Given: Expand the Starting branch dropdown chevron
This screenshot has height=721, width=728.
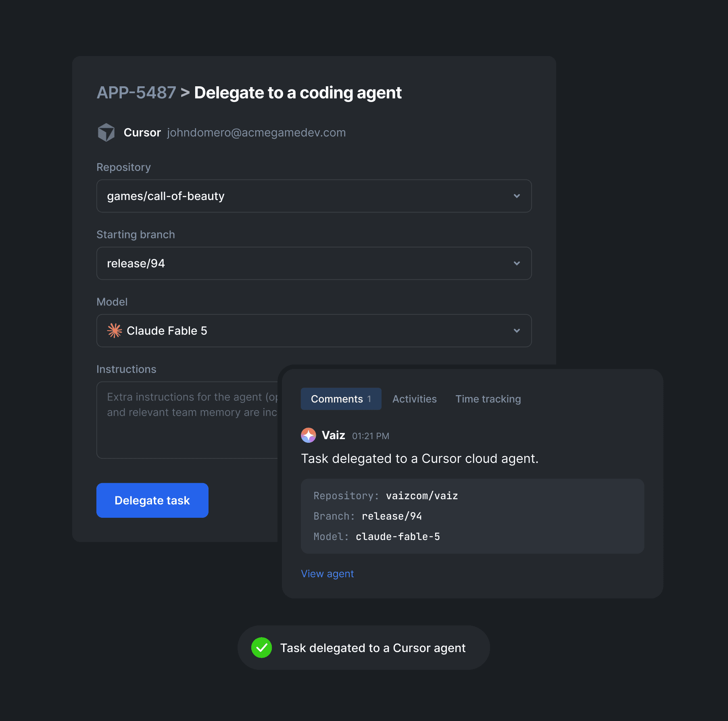Looking at the screenshot, I should coord(517,263).
